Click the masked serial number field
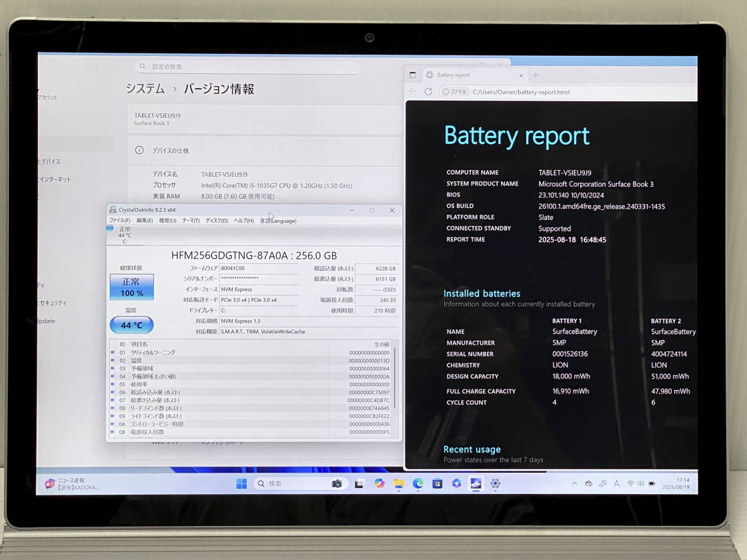 click(x=259, y=279)
